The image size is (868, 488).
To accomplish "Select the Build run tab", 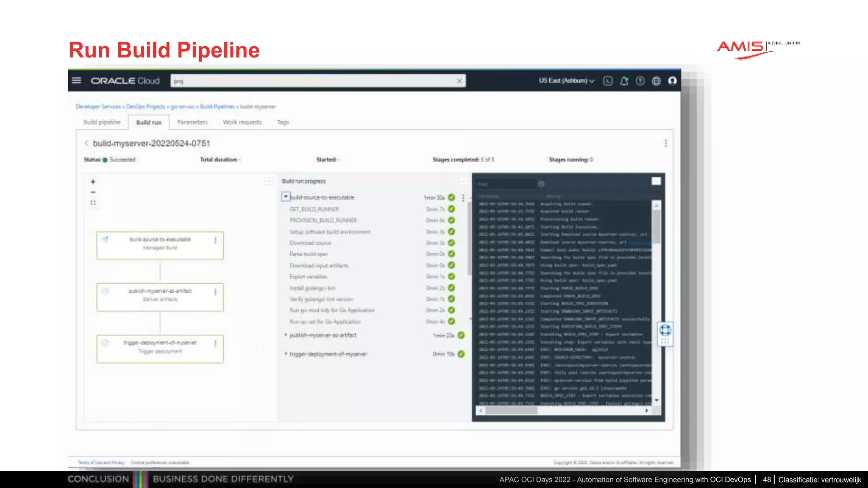I will (149, 122).
